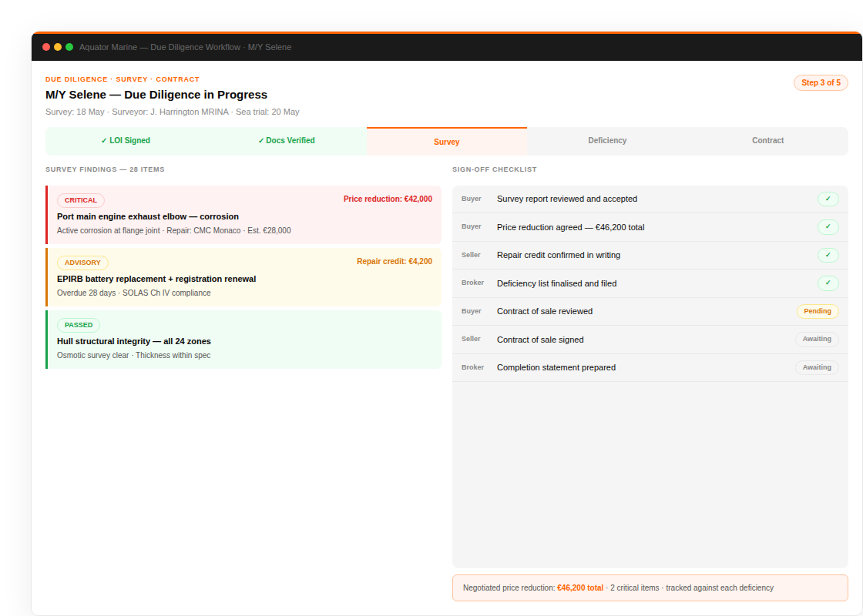
Task: Toggle check for Deficiency list finalised and filed
Action: (828, 283)
